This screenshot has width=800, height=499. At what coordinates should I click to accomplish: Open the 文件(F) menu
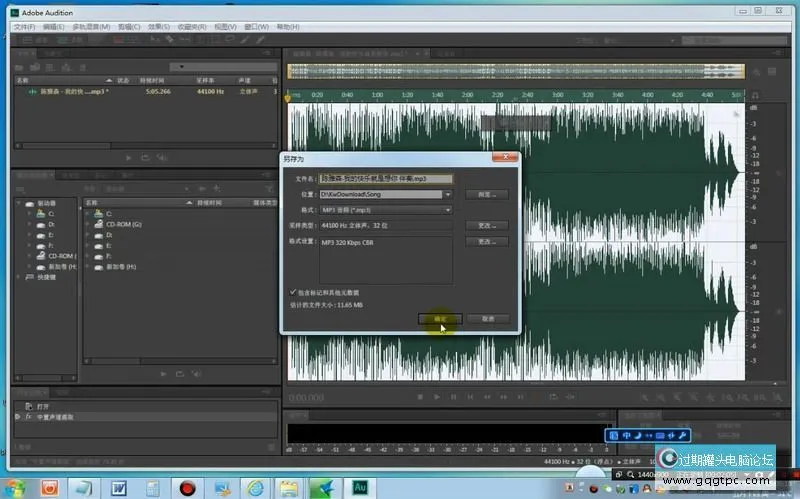coord(26,27)
